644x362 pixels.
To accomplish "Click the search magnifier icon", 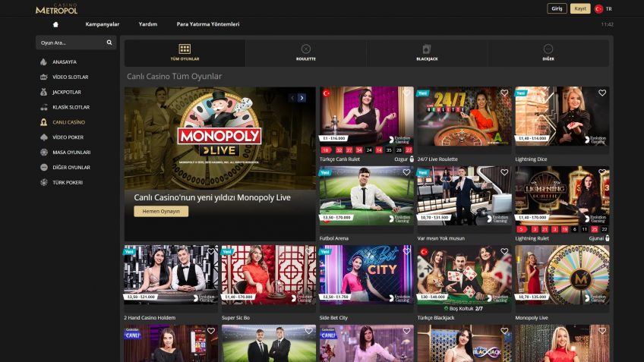I will (109, 43).
